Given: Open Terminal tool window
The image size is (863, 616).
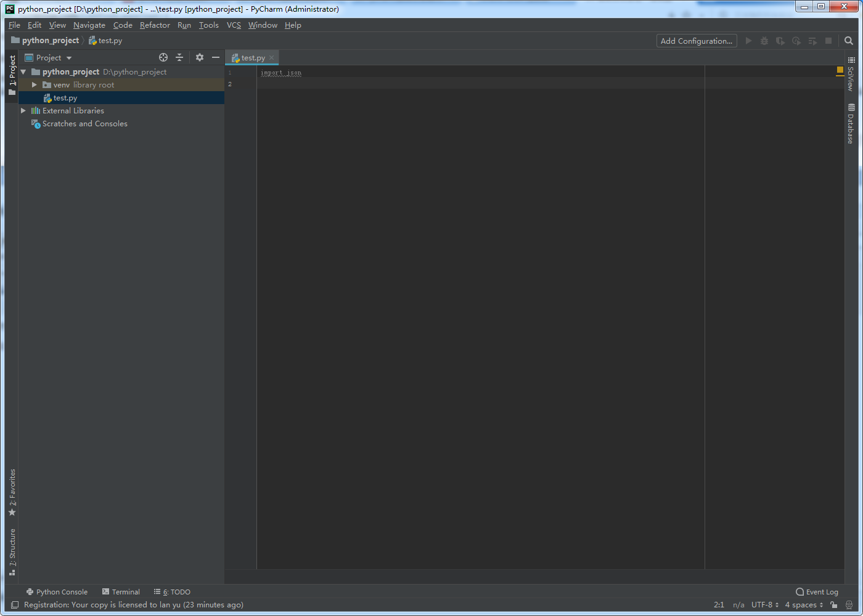Looking at the screenshot, I should [x=121, y=592].
